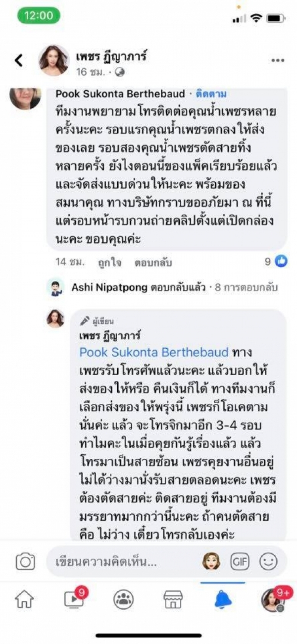Open the three-dots post options menu
This screenshot has height=644, width=297.
278,61
